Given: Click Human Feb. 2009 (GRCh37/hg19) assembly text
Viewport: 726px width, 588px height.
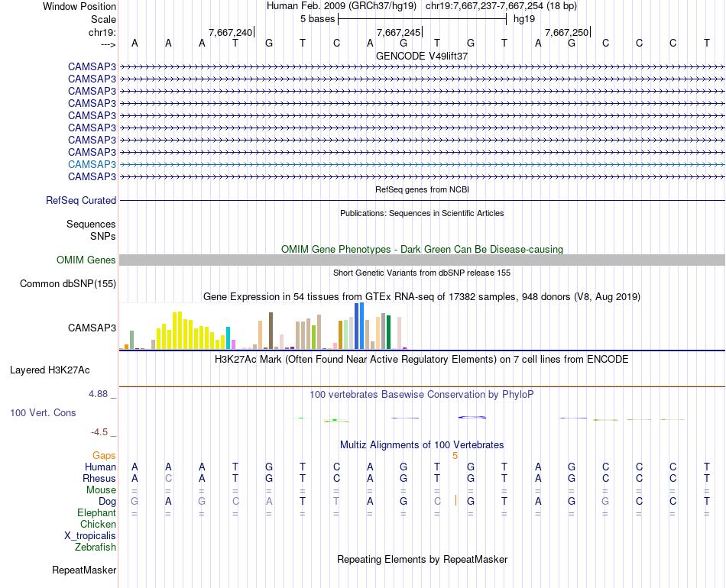Looking at the screenshot, I should click(x=342, y=6).
